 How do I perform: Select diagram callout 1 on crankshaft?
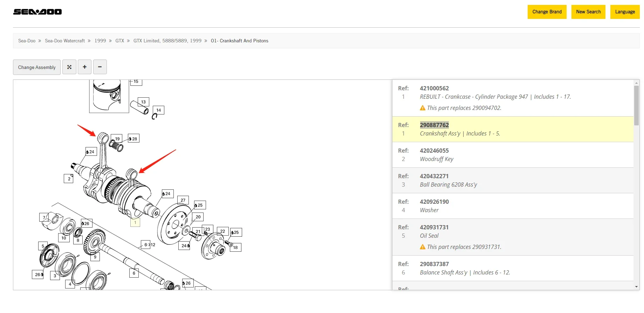pyautogui.click(x=135, y=222)
